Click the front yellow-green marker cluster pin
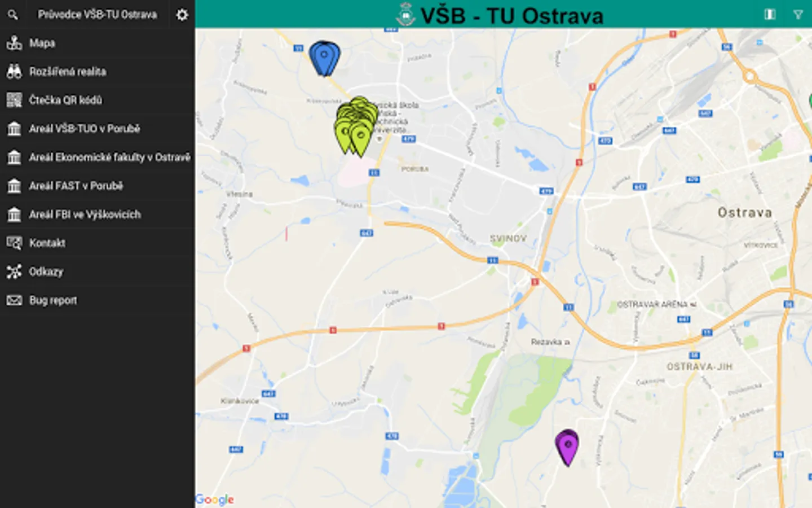The width and height of the screenshot is (812, 508). pyautogui.click(x=360, y=139)
